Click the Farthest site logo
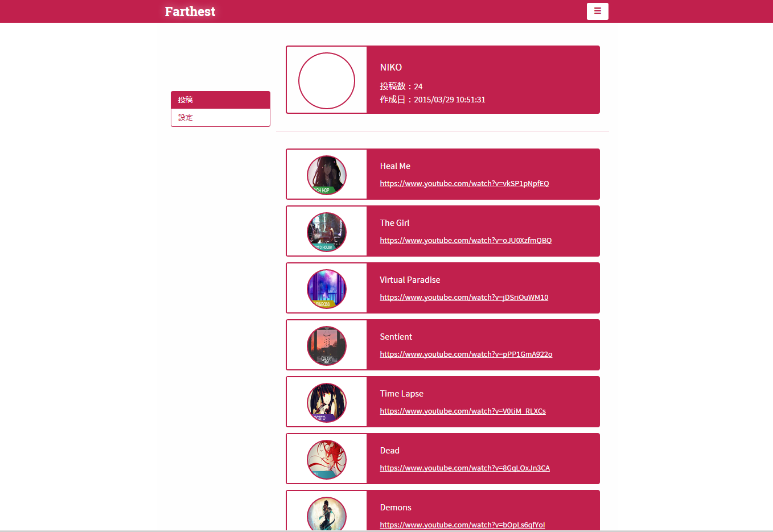The height and width of the screenshot is (532, 773). tap(190, 11)
